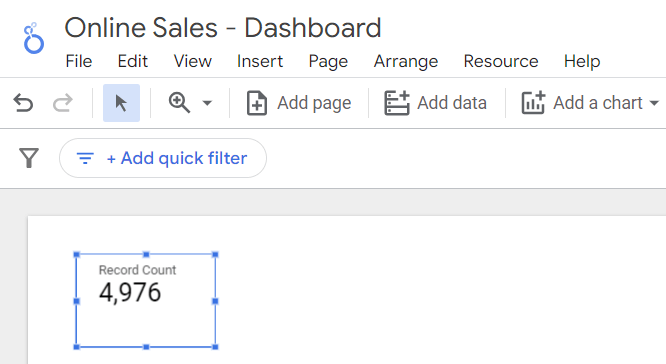Activate the selection mode arrow tool
666x364 pixels.
pos(121,103)
